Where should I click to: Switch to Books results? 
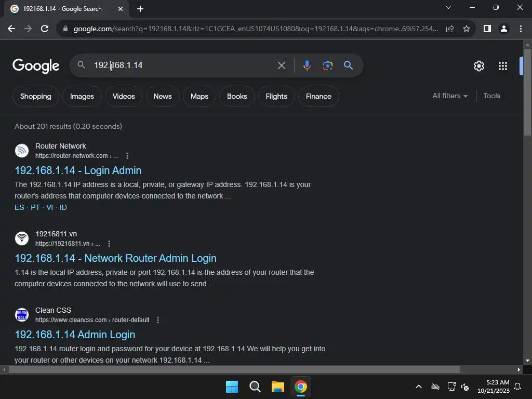click(237, 96)
